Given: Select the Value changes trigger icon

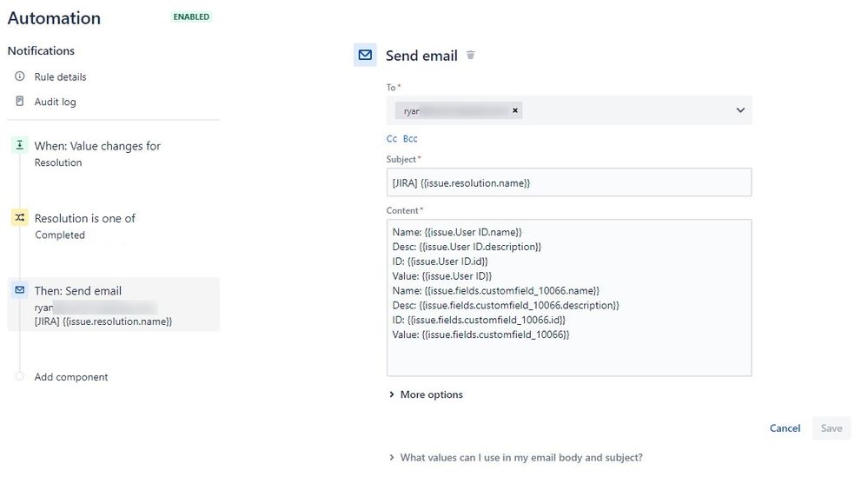Looking at the screenshot, I should (x=19, y=145).
